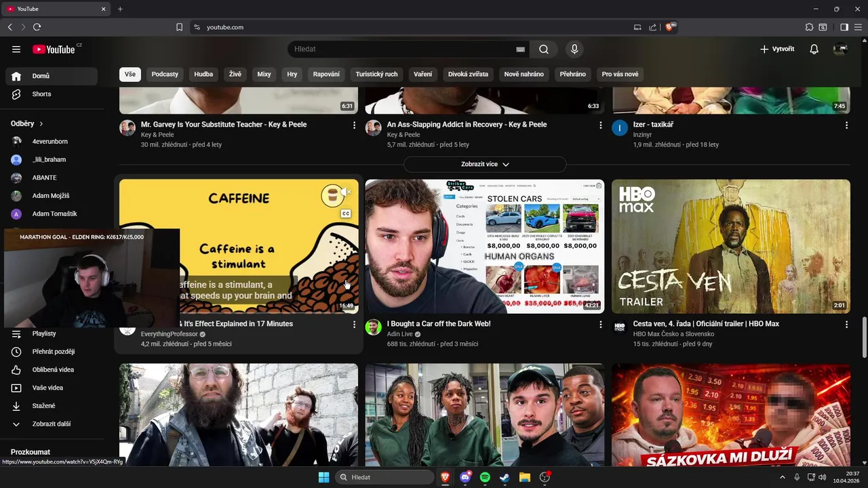
Task: Open the Adin Live channel avatar
Action: click(374, 327)
